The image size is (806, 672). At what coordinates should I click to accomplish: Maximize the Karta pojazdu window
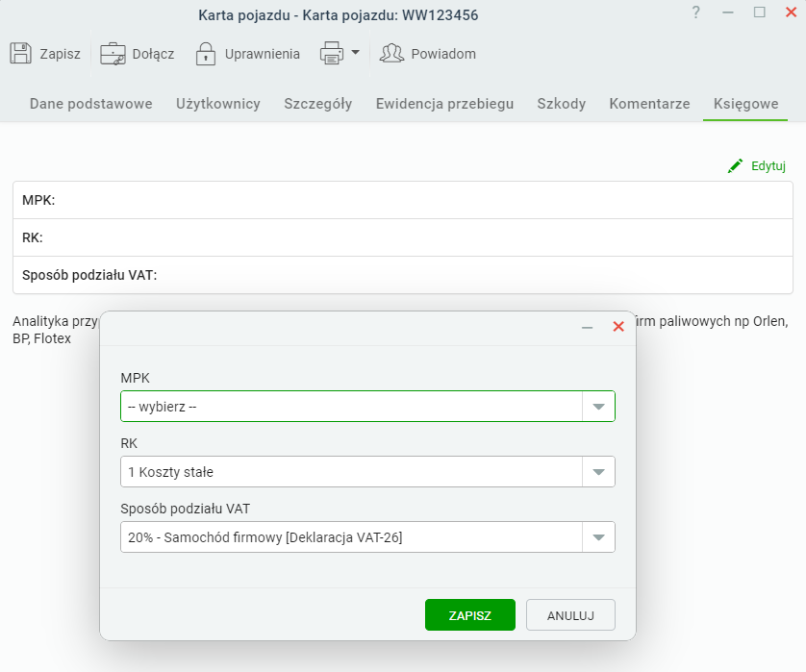coord(760,12)
